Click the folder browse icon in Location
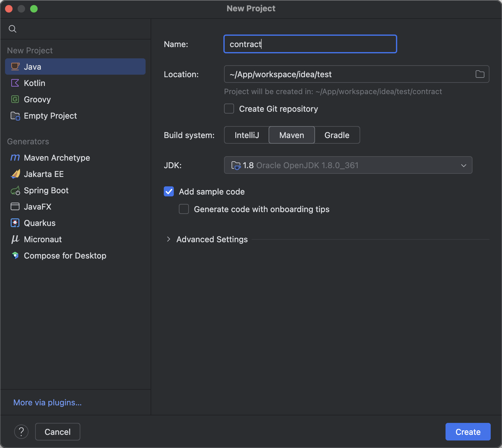Image resolution: width=502 pixels, height=448 pixels. click(480, 74)
